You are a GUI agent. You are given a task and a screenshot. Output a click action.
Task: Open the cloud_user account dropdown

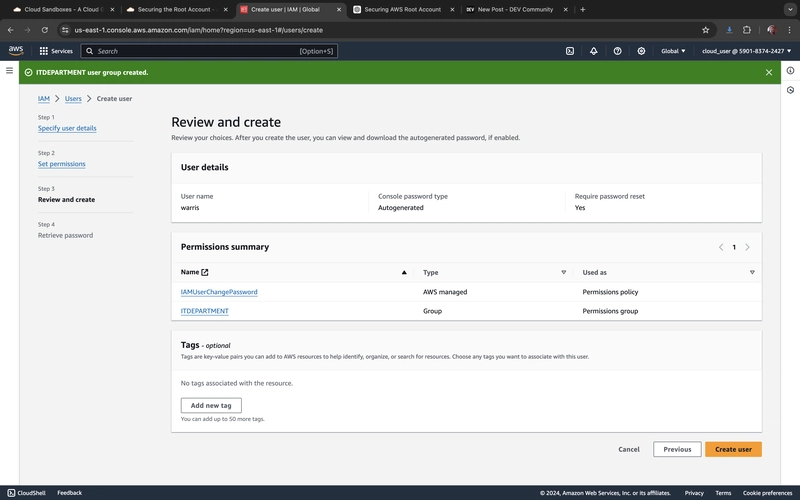[x=746, y=51]
